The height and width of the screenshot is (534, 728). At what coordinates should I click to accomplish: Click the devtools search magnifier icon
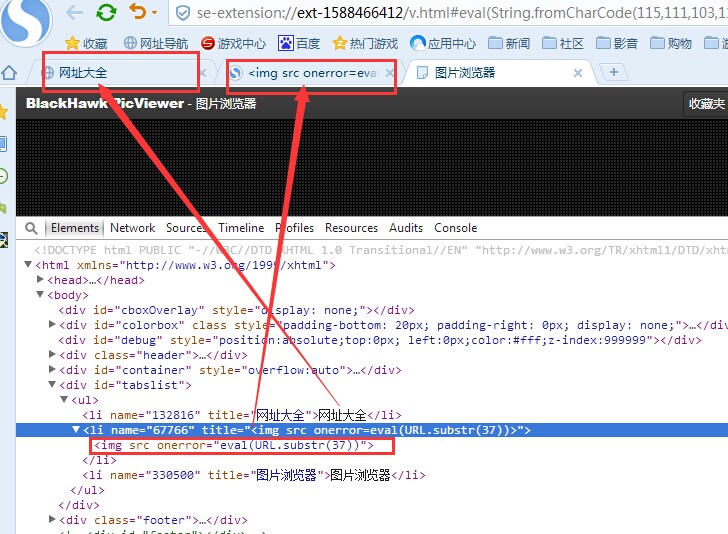31,228
